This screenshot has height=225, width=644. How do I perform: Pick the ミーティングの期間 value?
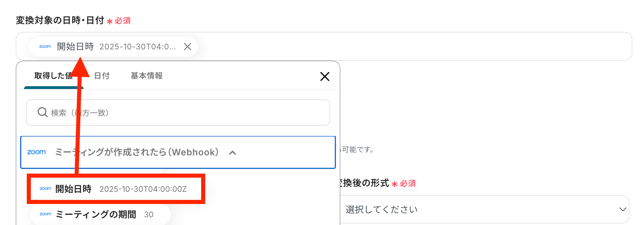click(96, 214)
